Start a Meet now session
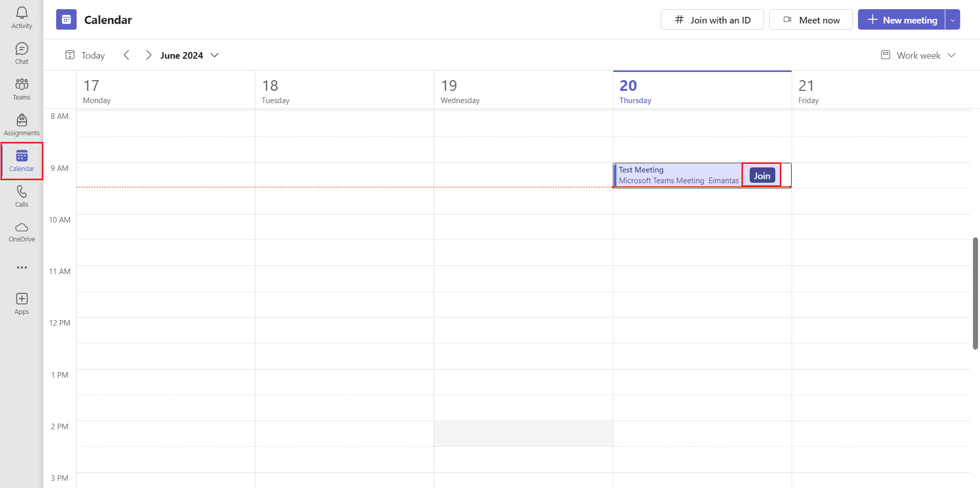The width and height of the screenshot is (980, 488). tap(810, 19)
